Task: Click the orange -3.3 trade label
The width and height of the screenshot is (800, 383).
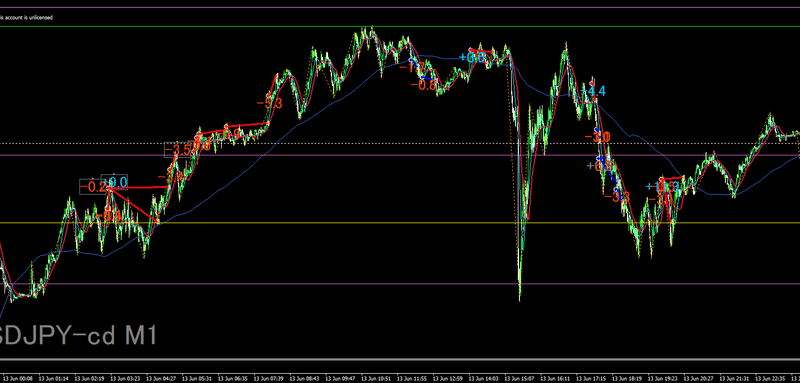Action: (617, 196)
